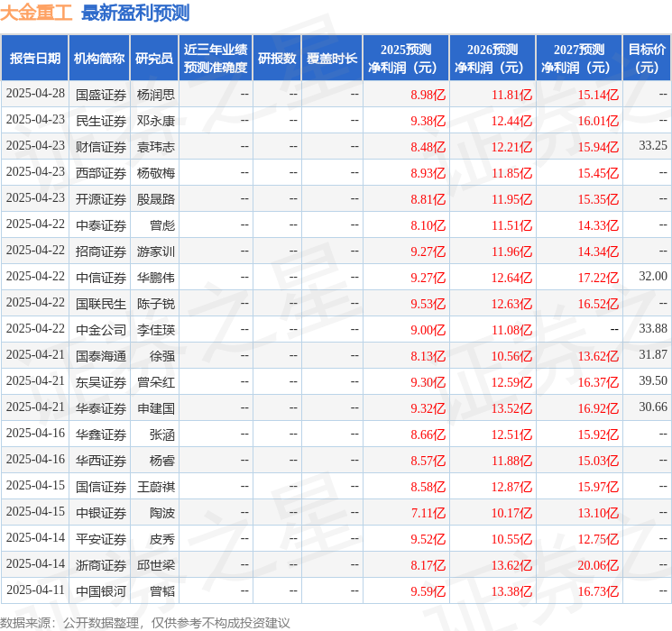This screenshot has height=631, width=672.
Task: Click the 13.52亿 2026 forecast value
Action: pos(511,408)
